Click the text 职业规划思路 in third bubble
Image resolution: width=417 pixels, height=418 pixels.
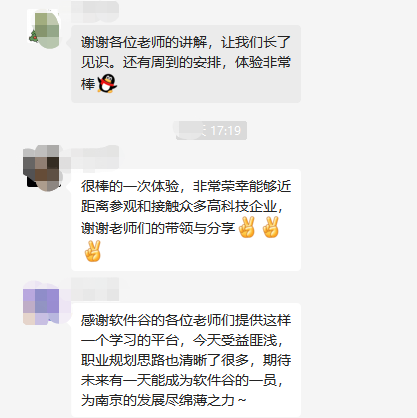[123, 360]
